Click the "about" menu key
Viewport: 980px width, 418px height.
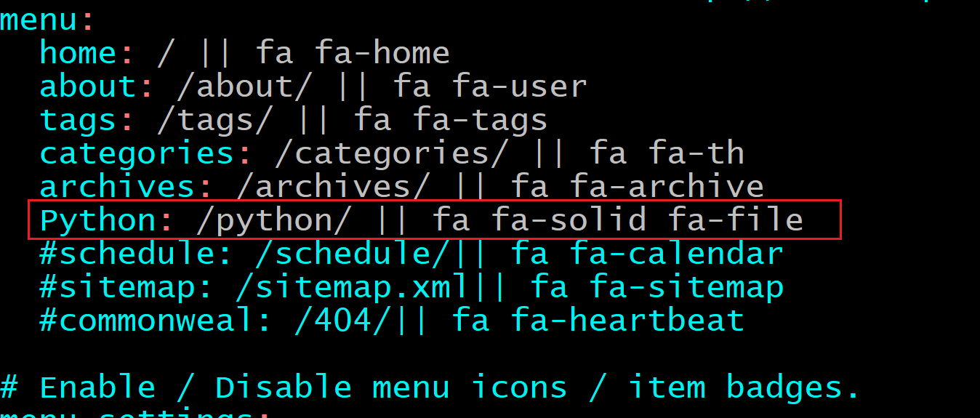(x=87, y=87)
